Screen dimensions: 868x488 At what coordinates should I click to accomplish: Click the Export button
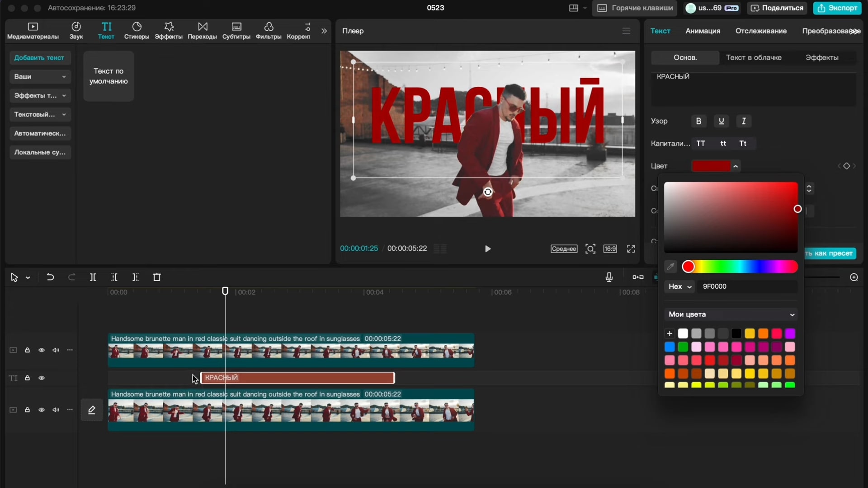point(837,8)
